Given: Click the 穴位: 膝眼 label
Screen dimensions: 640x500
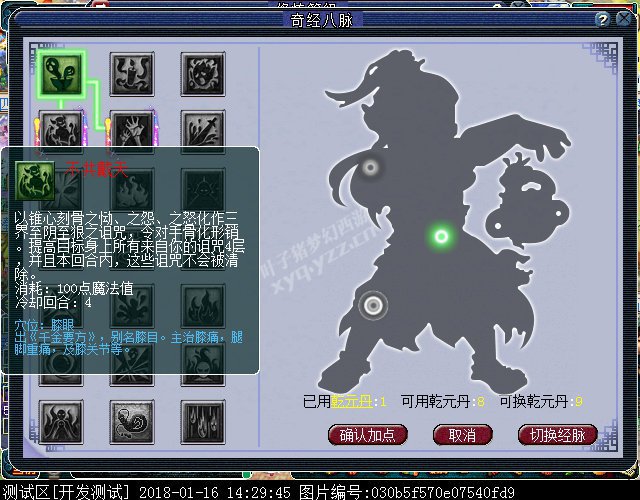Looking at the screenshot, I should click(44, 325).
